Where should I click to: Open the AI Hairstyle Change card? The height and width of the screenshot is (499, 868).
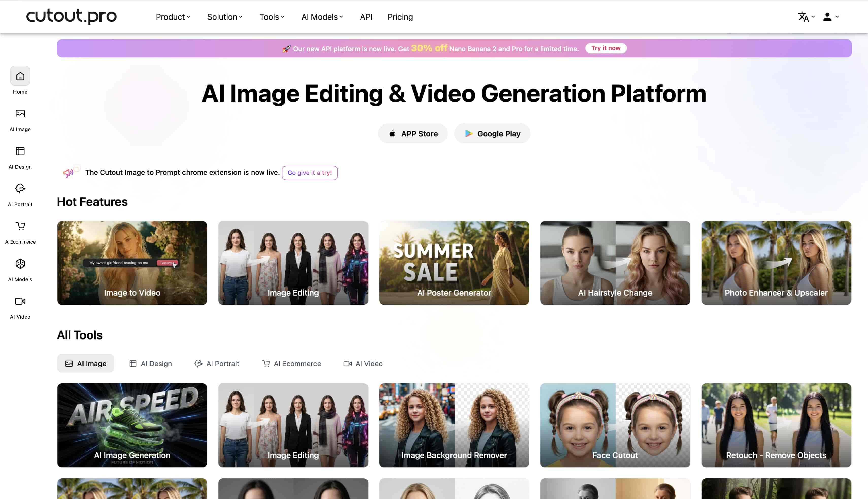click(615, 263)
